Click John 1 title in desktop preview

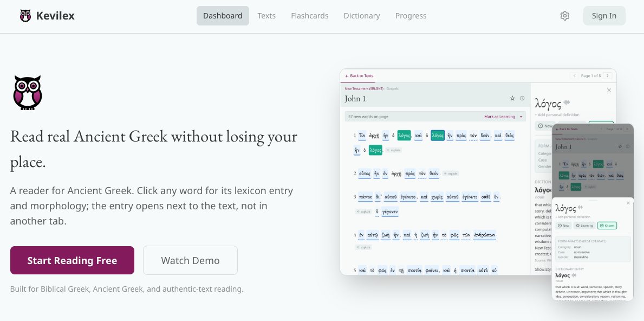pos(355,99)
